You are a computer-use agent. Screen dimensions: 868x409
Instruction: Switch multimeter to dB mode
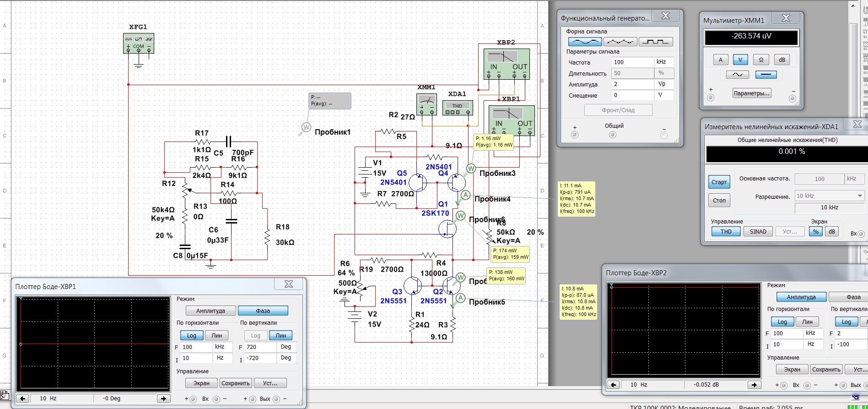click(x=782, y=60)
